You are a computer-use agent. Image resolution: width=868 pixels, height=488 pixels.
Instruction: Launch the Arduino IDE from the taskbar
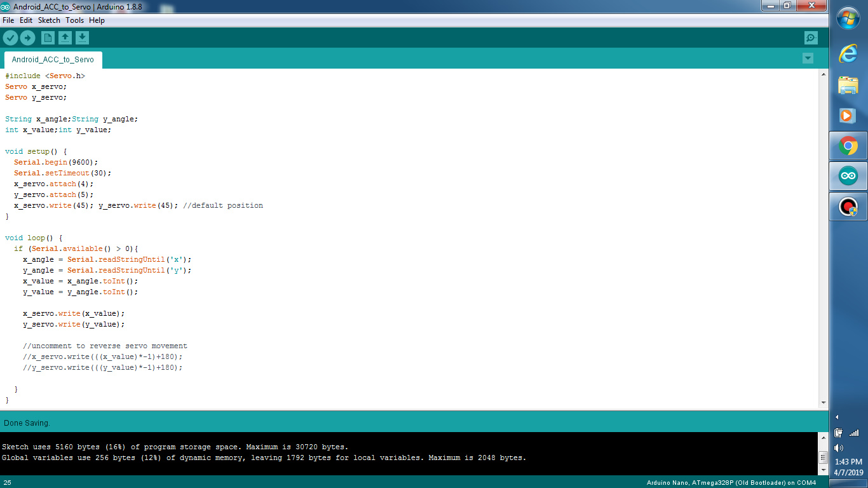[848, 176]
